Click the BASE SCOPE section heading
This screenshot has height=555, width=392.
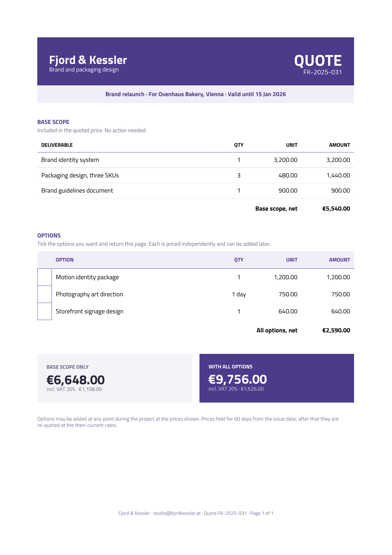coord(53,122)
